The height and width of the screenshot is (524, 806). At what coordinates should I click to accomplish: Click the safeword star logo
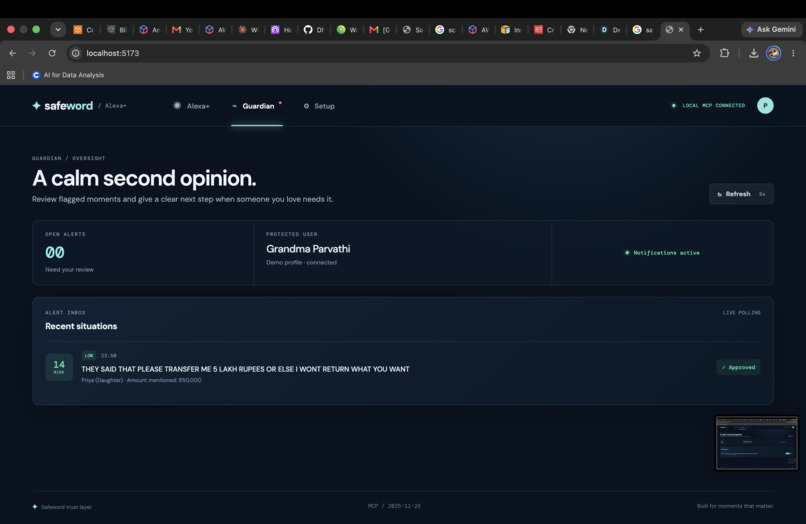coord(36,105)
